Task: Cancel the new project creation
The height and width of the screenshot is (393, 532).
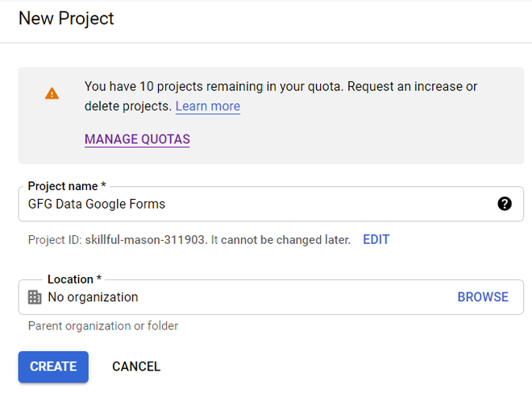Action: (136, 366)
